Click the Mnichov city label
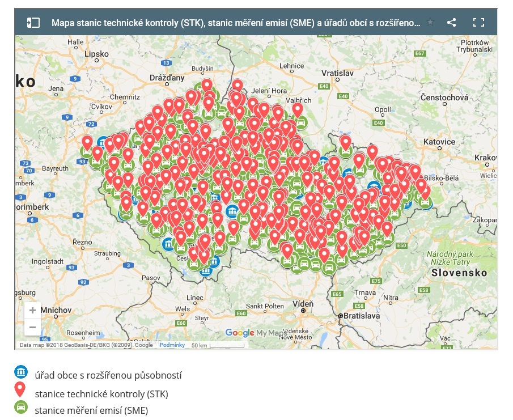 (56, 310)
